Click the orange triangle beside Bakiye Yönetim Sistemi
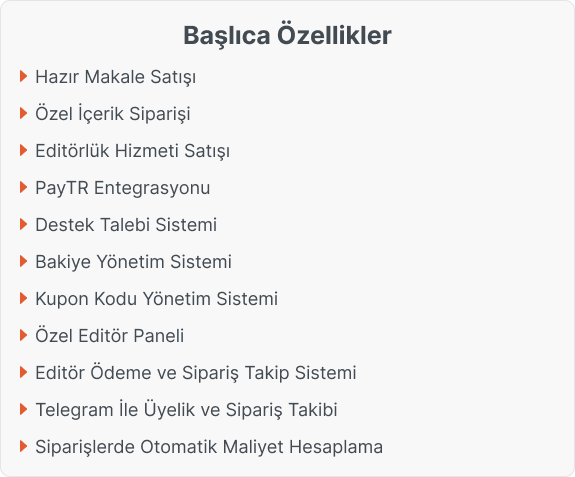Screen dimensions: 575x477 (23, 261)
